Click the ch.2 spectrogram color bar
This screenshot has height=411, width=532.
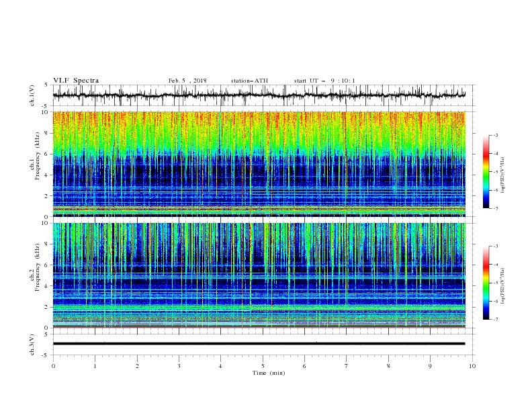coord(486,283)
